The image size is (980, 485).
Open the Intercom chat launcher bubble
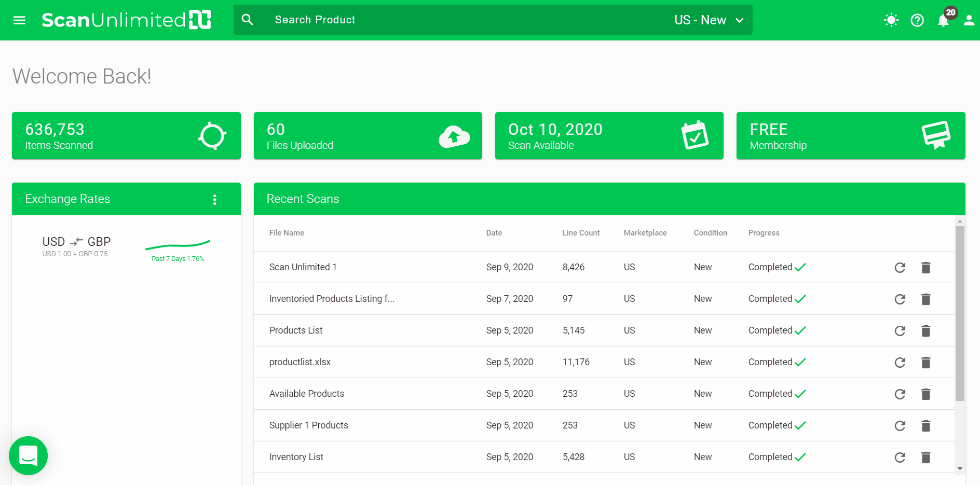point(29,455)
